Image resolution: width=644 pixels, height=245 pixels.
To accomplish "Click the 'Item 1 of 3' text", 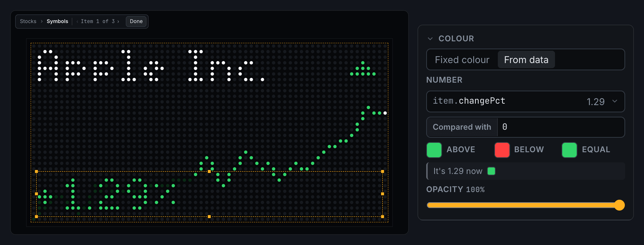I will click(98, 21).
